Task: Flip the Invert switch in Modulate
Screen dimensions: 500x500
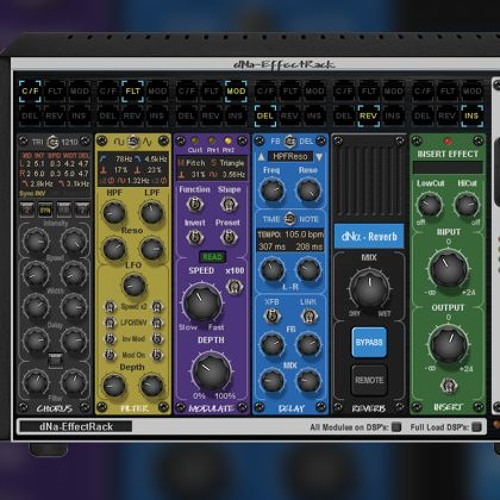Action: click(x=195, y=237)
